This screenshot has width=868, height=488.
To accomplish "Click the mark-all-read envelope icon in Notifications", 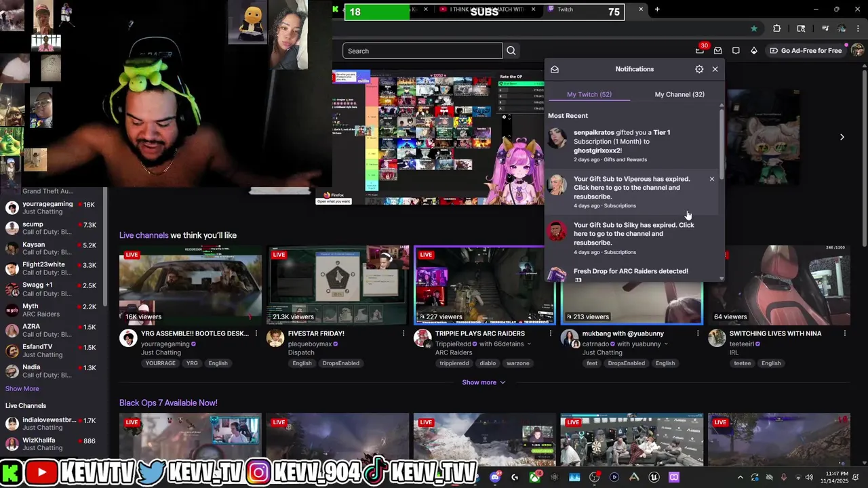I will tap(555, 69).
